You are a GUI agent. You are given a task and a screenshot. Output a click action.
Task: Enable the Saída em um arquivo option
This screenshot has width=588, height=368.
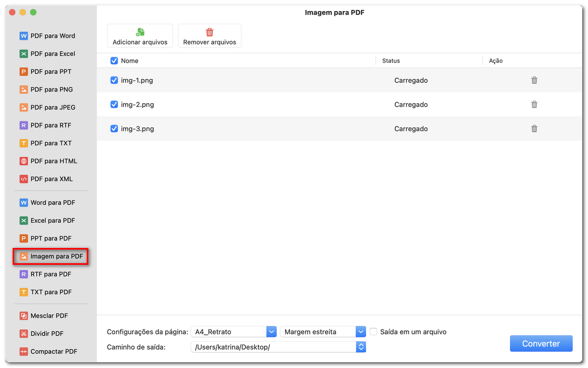pos(373,332)
